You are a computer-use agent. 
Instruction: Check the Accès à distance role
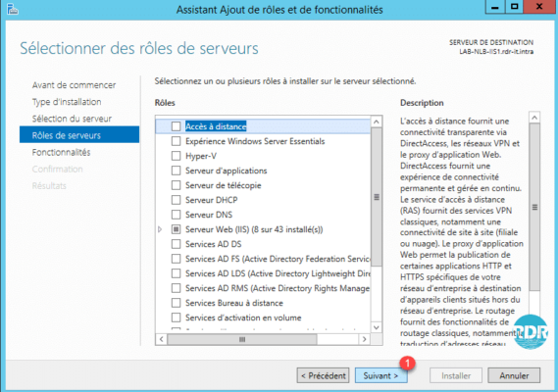[176, 126]
